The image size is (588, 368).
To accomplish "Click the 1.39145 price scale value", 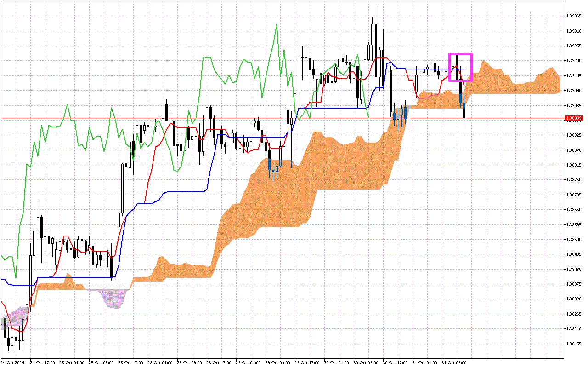I will pos(574,75).
